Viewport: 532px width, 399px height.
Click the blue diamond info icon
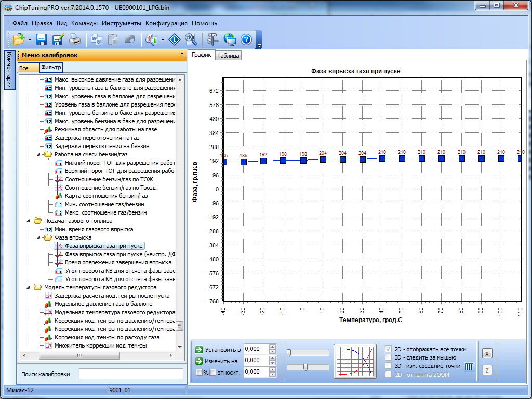coord(176,39)
